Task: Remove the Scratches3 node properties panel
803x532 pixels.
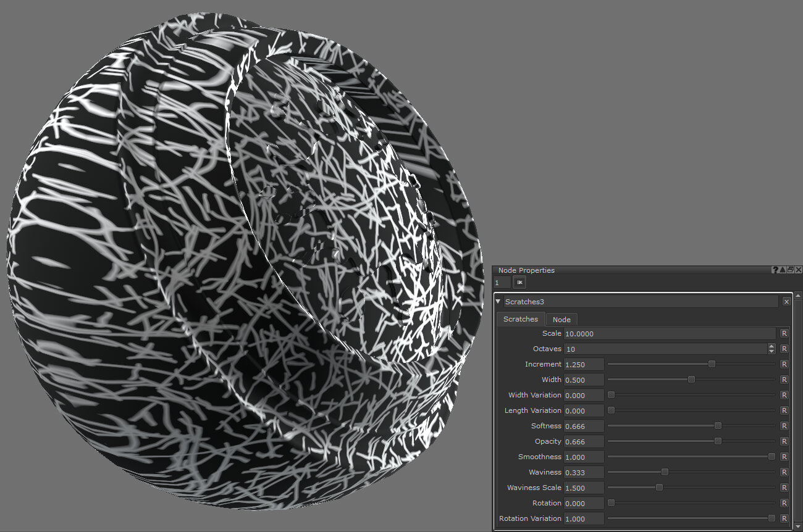Action: coord(786,302)
